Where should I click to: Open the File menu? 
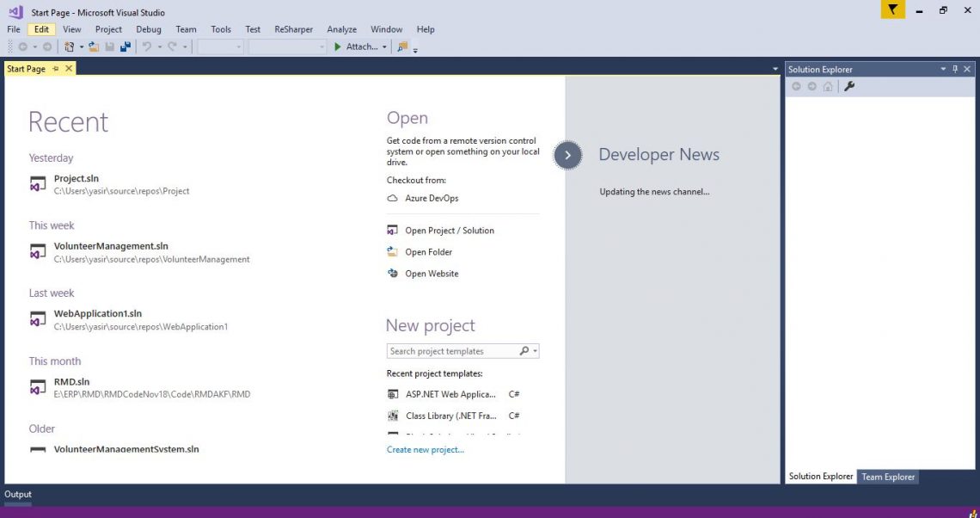pyautogui.click(x=14, y=29)
